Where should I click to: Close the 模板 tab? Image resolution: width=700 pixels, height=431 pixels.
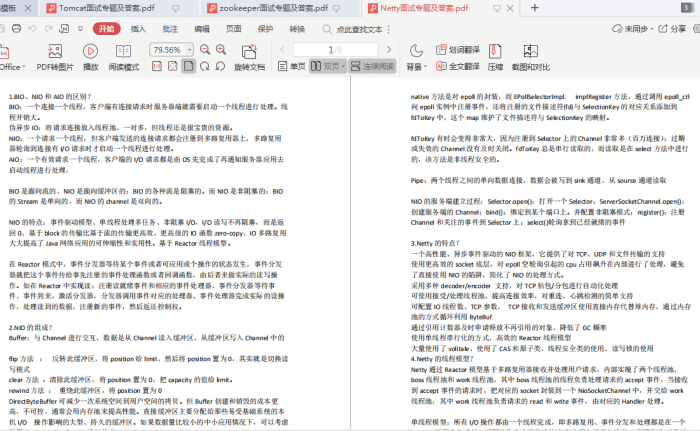click(28, 8)
